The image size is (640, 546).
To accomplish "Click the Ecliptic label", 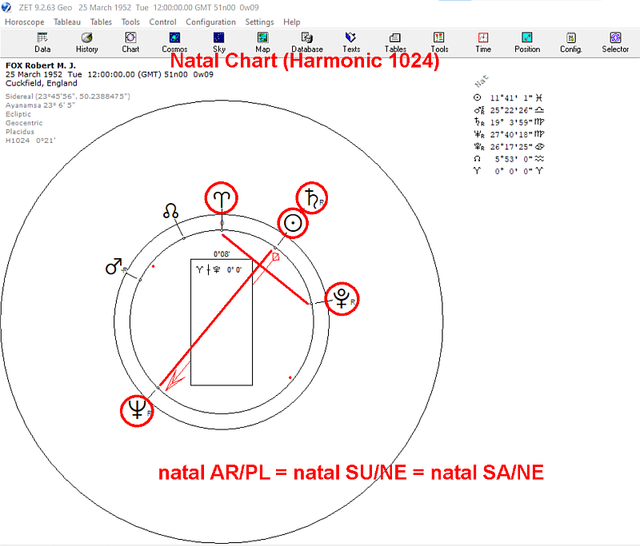I will point(18,114).
